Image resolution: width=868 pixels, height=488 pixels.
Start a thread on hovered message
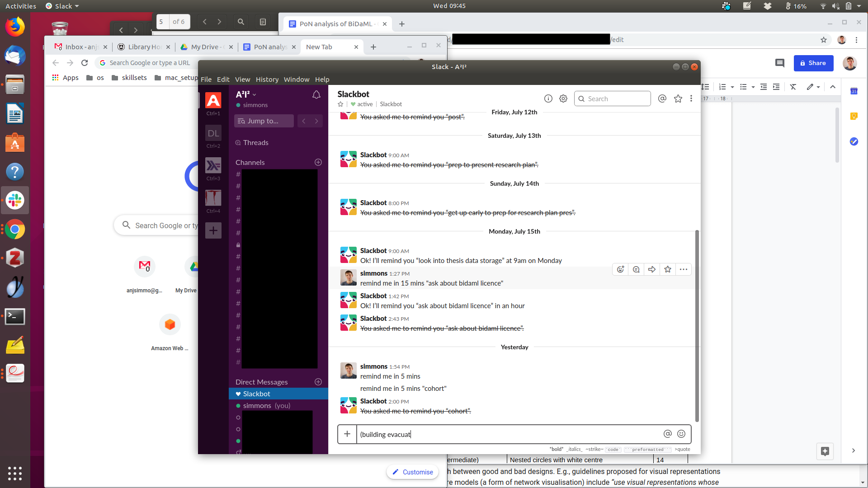coord(636,269)
